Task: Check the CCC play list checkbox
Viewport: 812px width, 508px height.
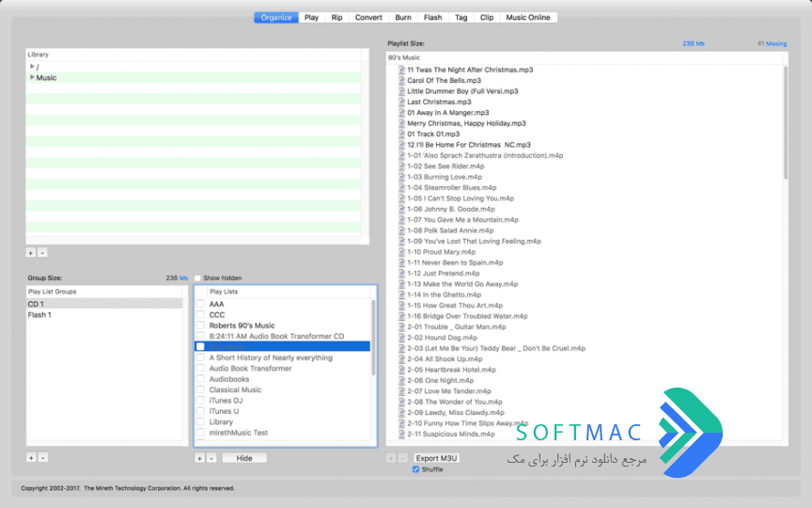Action: pyautogui.click(x=200, y=314)
